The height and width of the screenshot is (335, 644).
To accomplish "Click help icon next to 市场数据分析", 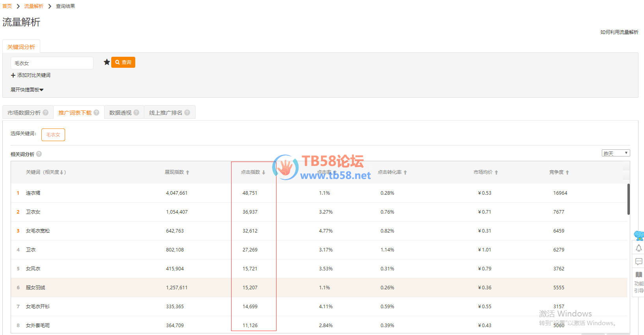I will [x=46, y=113].
